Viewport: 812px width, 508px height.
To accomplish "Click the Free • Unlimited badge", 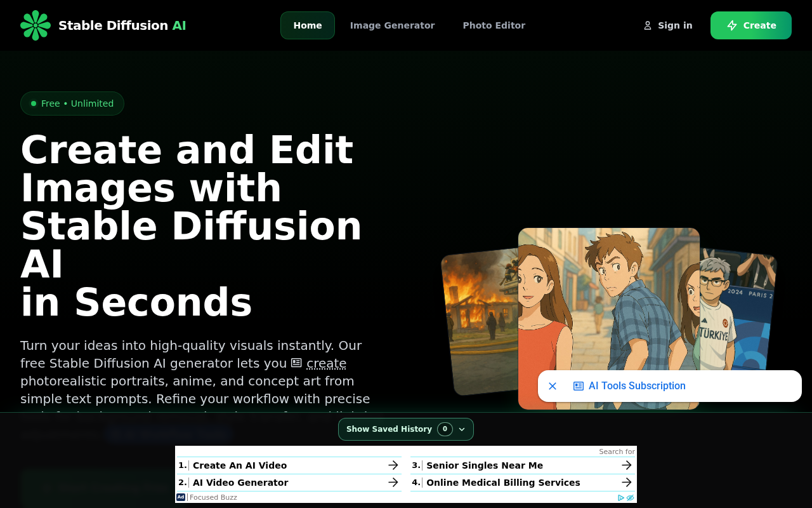I will [72, 104].
